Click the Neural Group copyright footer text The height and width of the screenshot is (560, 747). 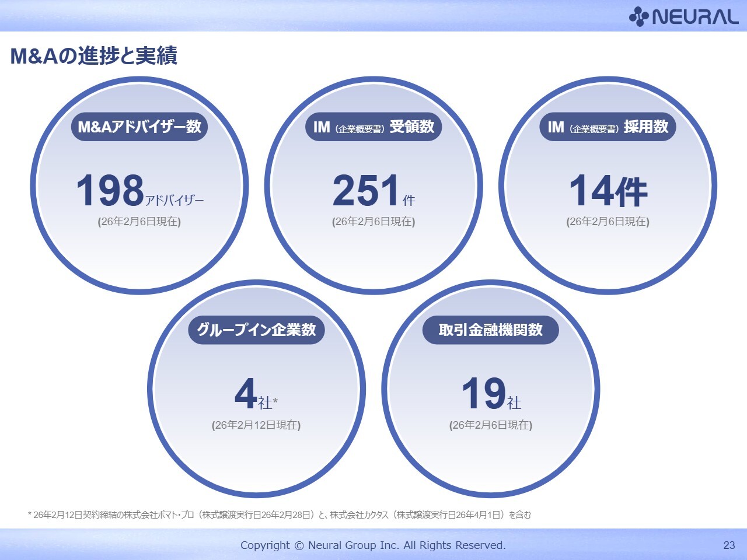[x=373, y=545]
